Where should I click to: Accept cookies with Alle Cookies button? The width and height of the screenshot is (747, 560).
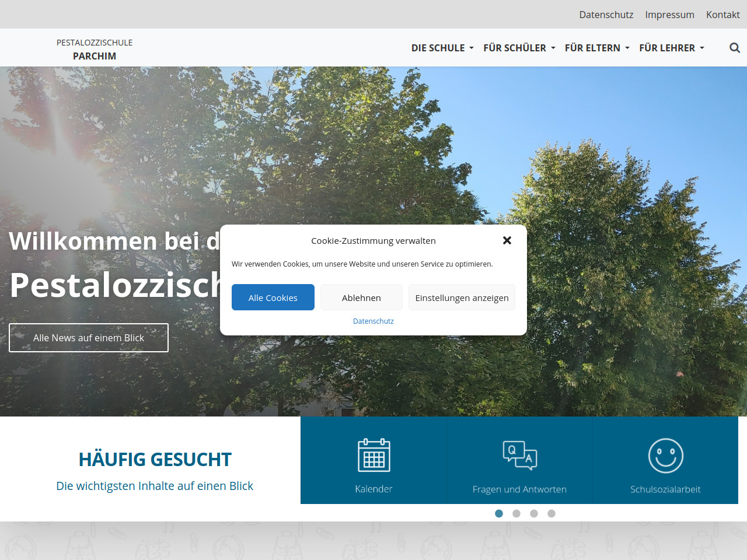(273, 297)
